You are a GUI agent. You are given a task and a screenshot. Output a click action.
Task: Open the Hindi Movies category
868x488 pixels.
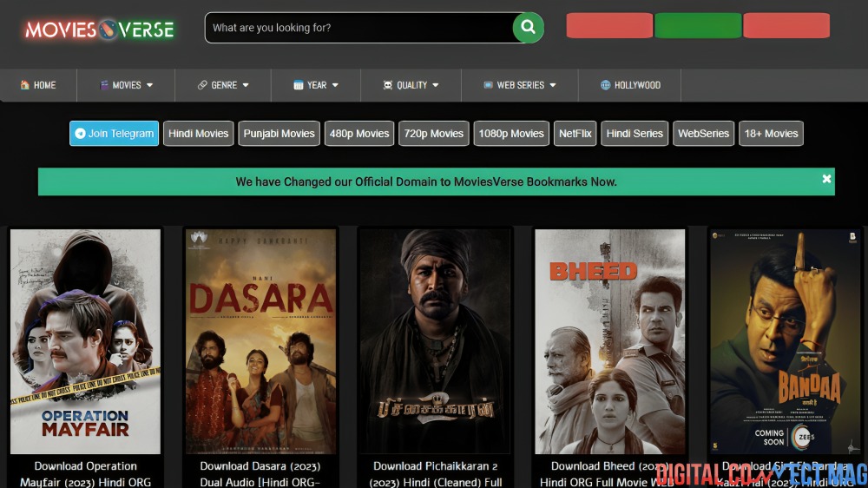pos(198,134)
